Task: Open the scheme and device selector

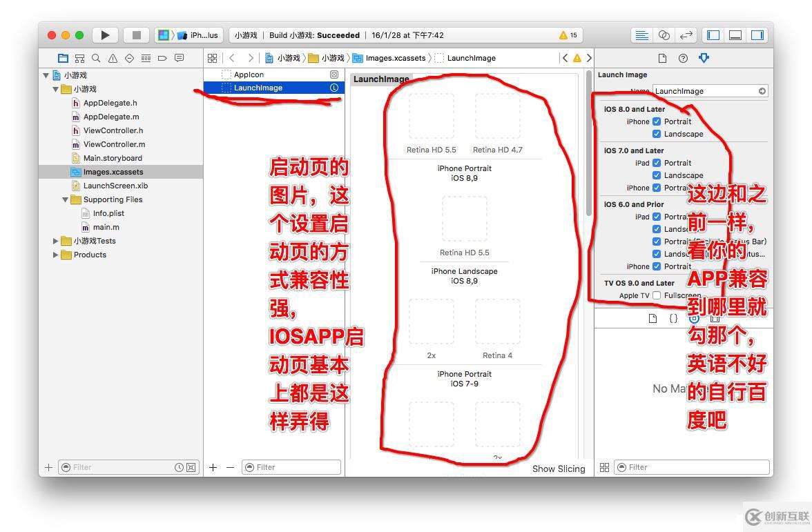Action: pos(188,35)
